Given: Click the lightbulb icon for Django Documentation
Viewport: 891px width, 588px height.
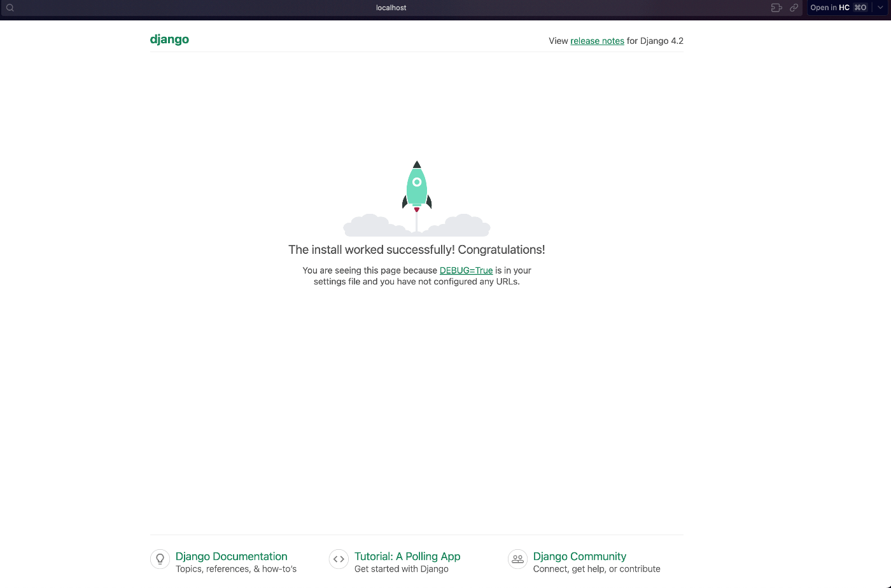Looking at the screenshot, I should tap(160, 559).
